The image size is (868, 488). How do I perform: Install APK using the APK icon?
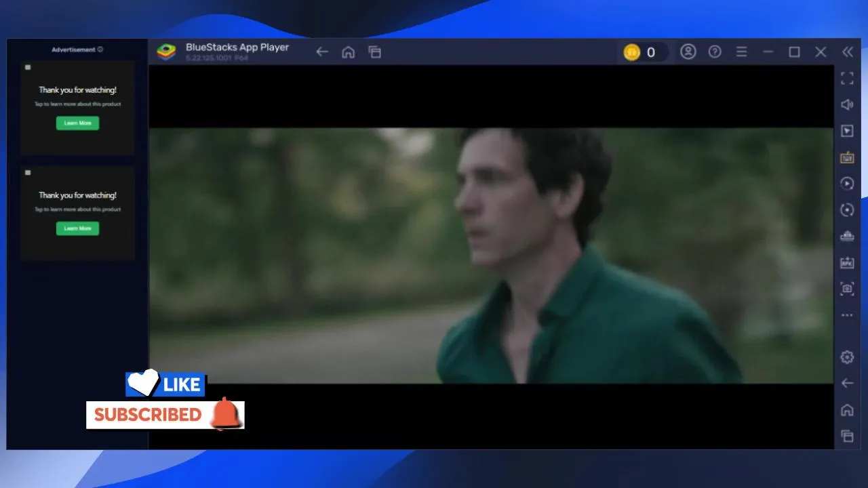(x=847, y=262)
